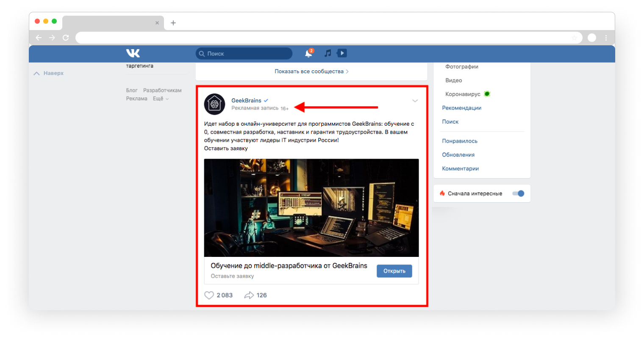Click the video play icon in header

(x=342, y=53)
